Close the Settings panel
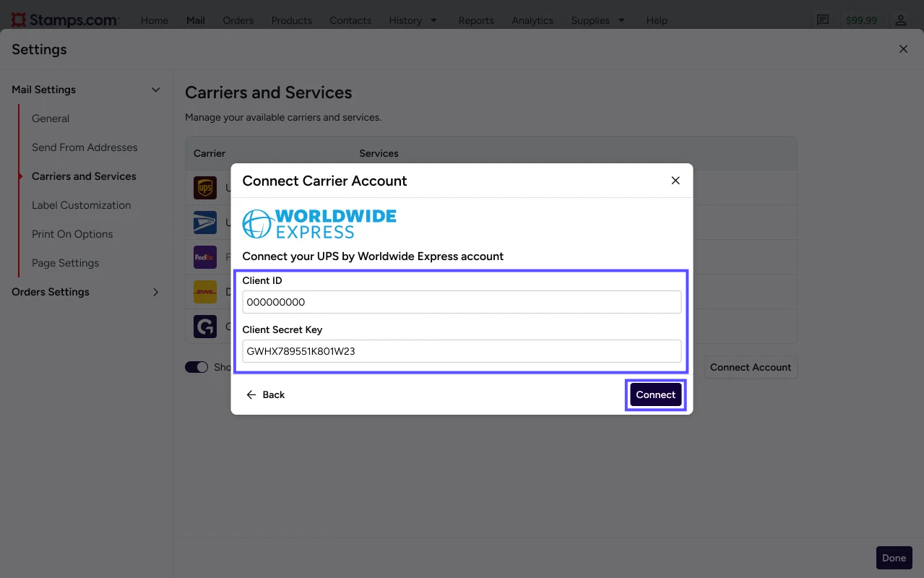 (903, 49)
